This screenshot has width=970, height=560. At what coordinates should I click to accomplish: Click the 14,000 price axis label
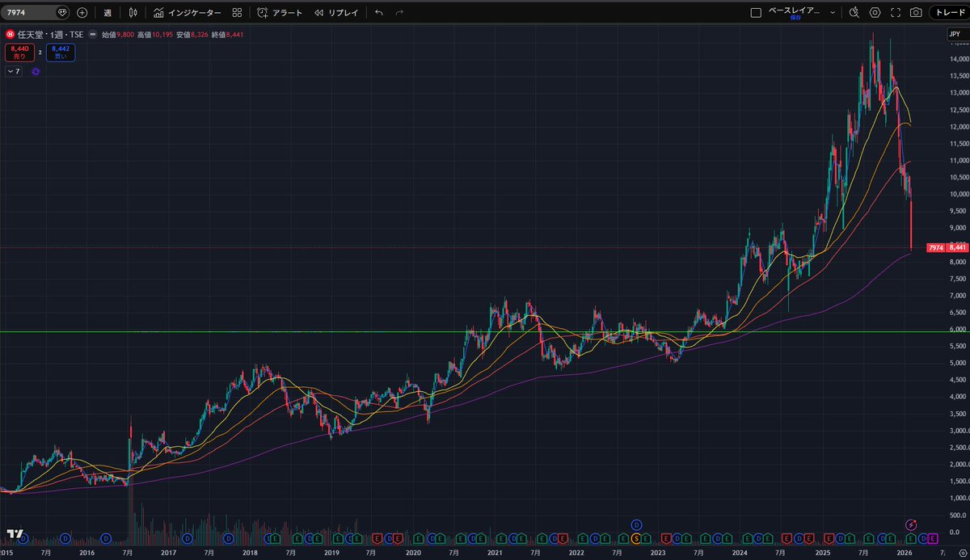(958, 60)
